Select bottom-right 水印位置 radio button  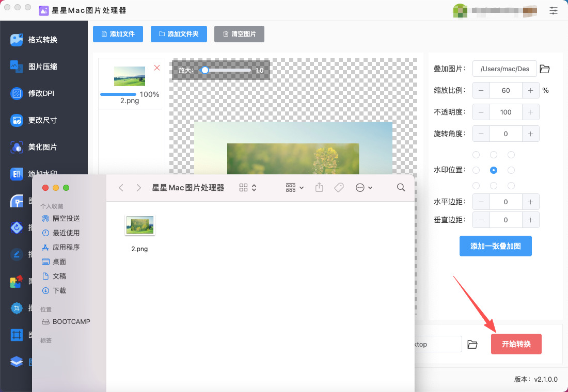pyautogui.click(x=511, y=186)
